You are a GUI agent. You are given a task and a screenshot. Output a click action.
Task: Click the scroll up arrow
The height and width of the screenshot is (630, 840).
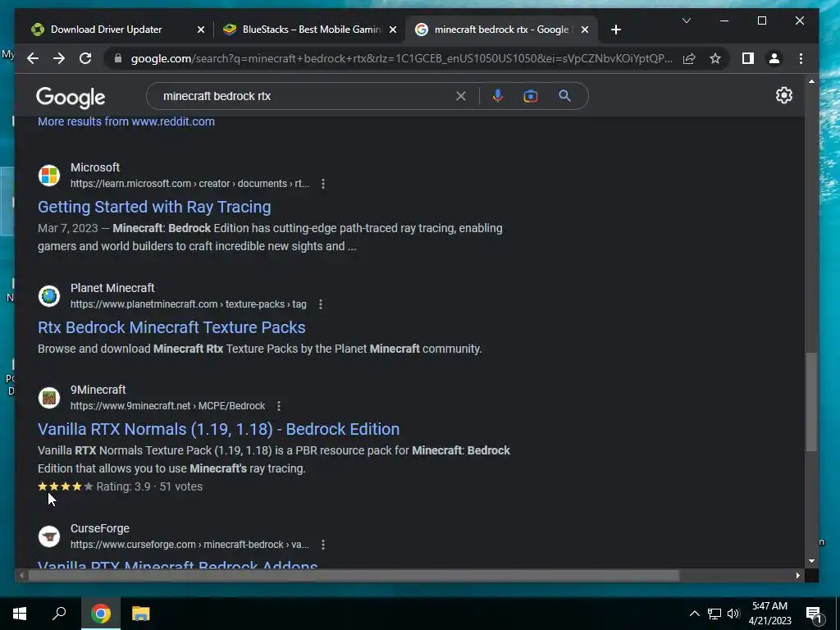pyautogui.click(x=811, y=81)
